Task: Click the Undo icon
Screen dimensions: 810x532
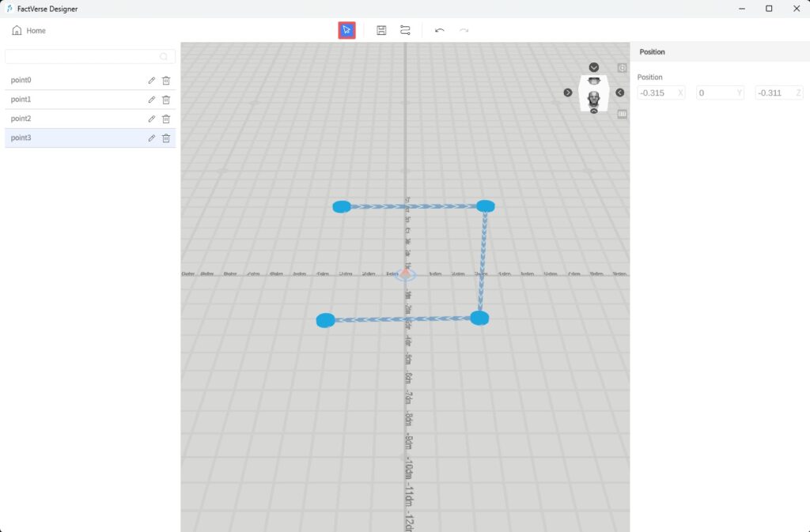Action: tap(440, 29)
